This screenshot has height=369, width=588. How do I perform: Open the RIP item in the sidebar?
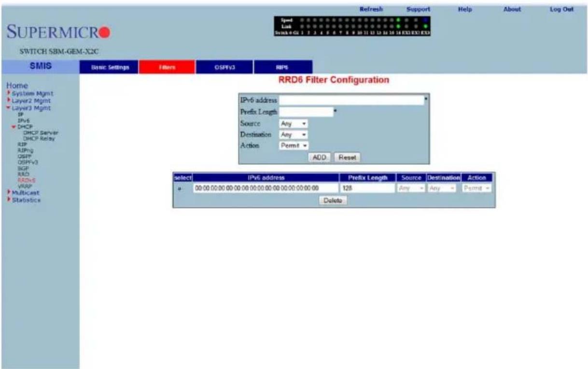coord(22,144)
